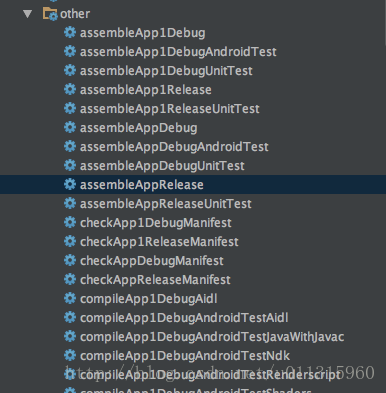Select the compileApp1DebugAndroidTestJavaWithJavac task
Screen dimensions: 386x393
(x=212, y=337)
